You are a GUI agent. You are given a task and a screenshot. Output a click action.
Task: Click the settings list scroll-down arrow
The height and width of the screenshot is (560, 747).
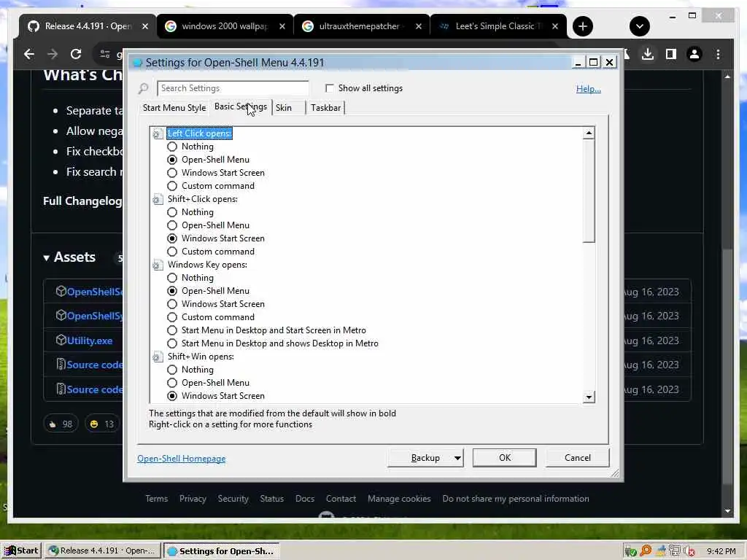(589, 397)
